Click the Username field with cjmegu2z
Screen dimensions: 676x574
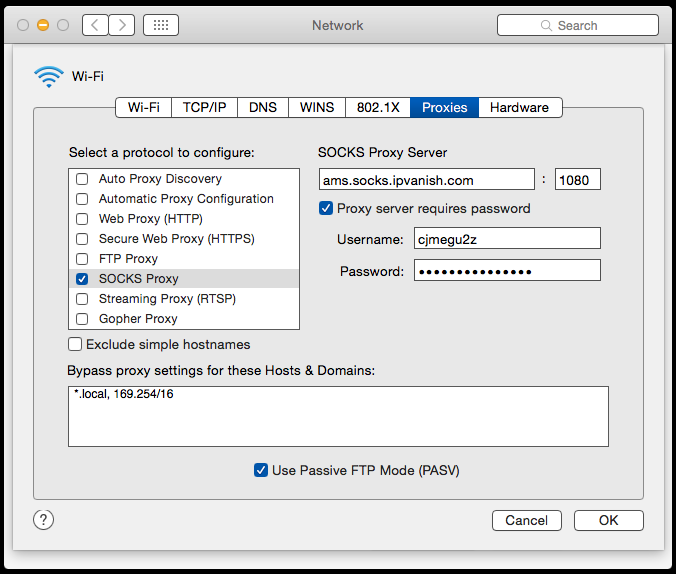click(507, 238)
